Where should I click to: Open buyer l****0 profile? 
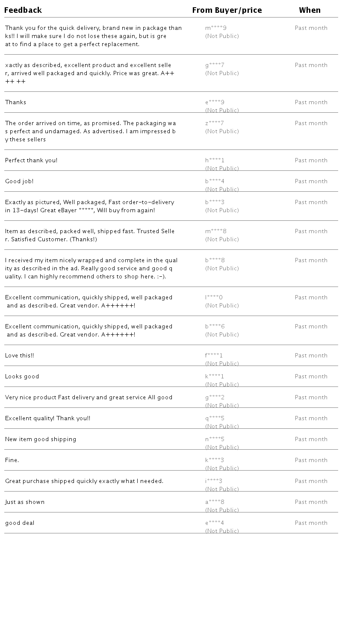(214, 298)
